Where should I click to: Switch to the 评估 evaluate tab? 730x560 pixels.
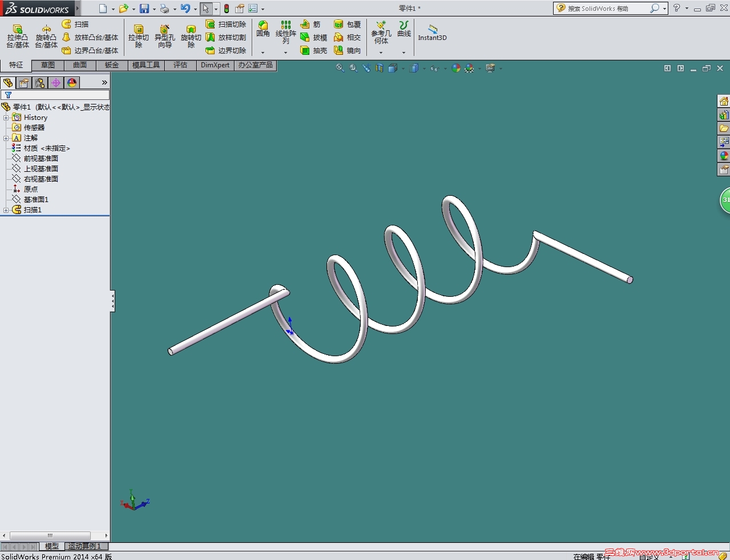(x=180, y=65)
